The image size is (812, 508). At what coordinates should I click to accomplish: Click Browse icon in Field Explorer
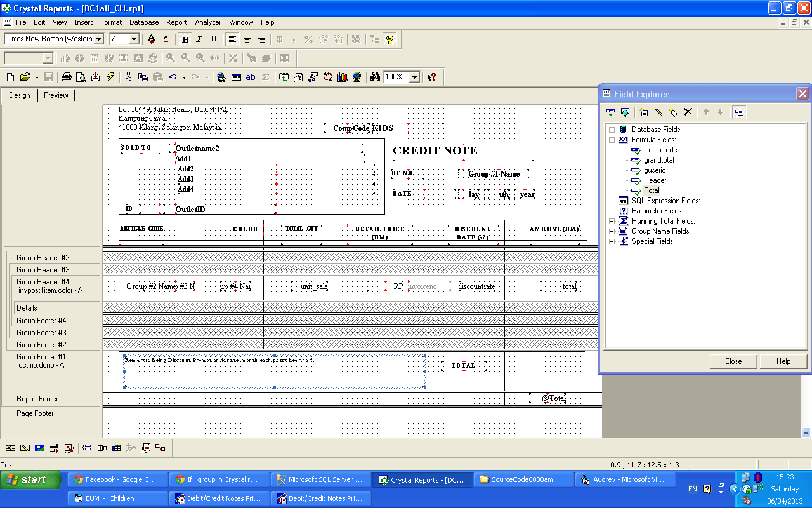pos(625,112)
